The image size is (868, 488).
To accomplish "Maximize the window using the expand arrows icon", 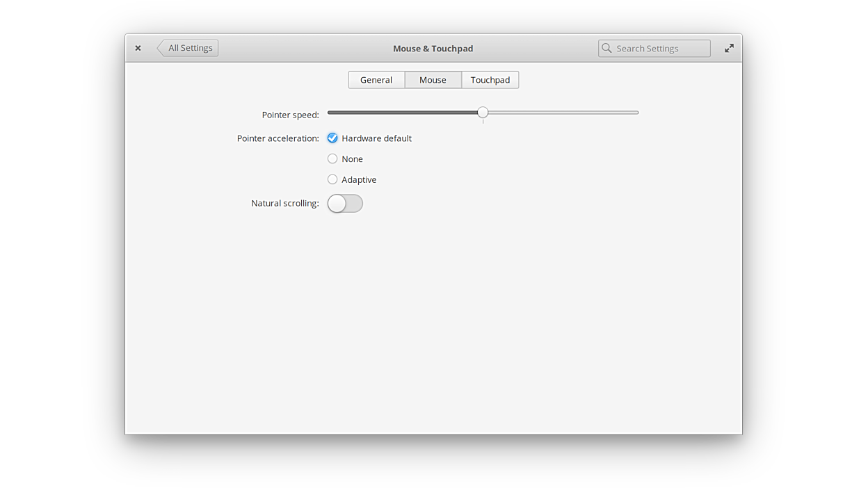I will (729, 48).
